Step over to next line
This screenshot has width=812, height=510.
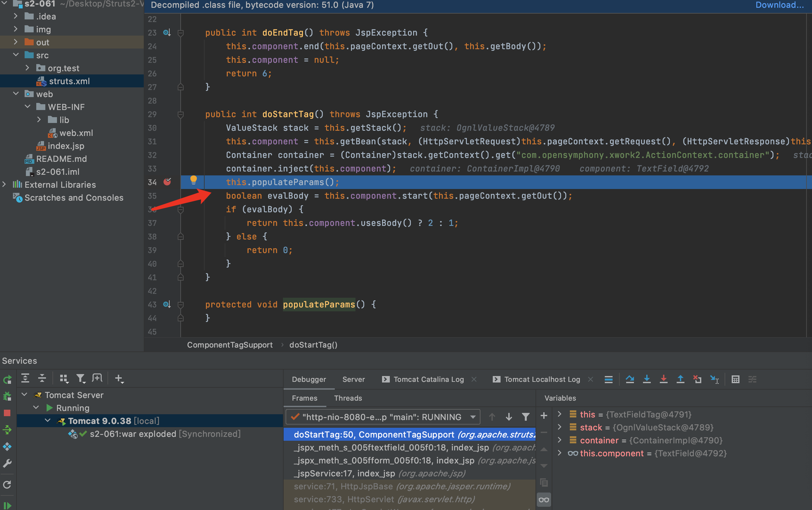pyautogui.click(x=630, y=379)
